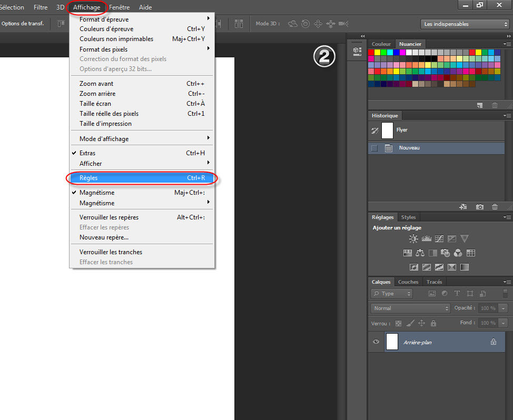Toggle filter for type layers (T icon)

pyautogui.click(x=457, y=293)
